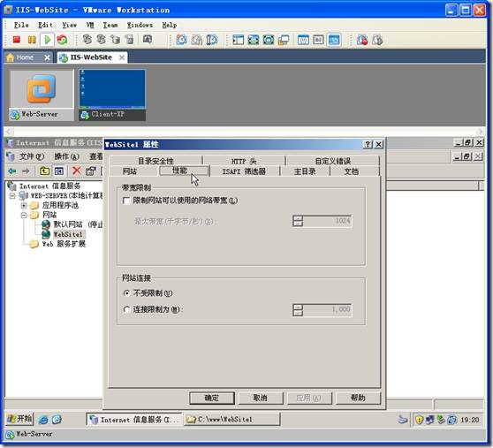Click the show/hide console tree icon
Screen dimensions: 493x448
click(x=59, y=171)
